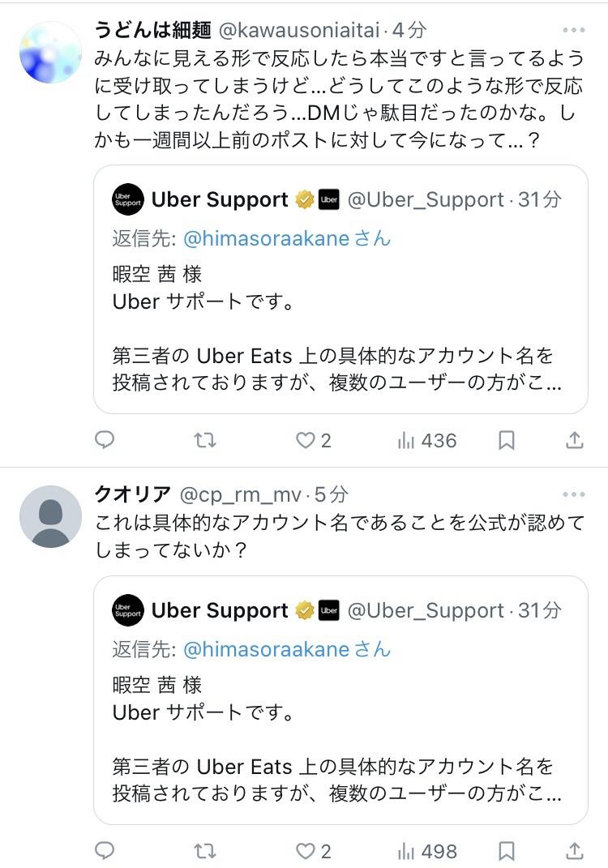This screenshot has height=868, width=608.
Task: Repost the クオリア tweet
Action: 206,851
